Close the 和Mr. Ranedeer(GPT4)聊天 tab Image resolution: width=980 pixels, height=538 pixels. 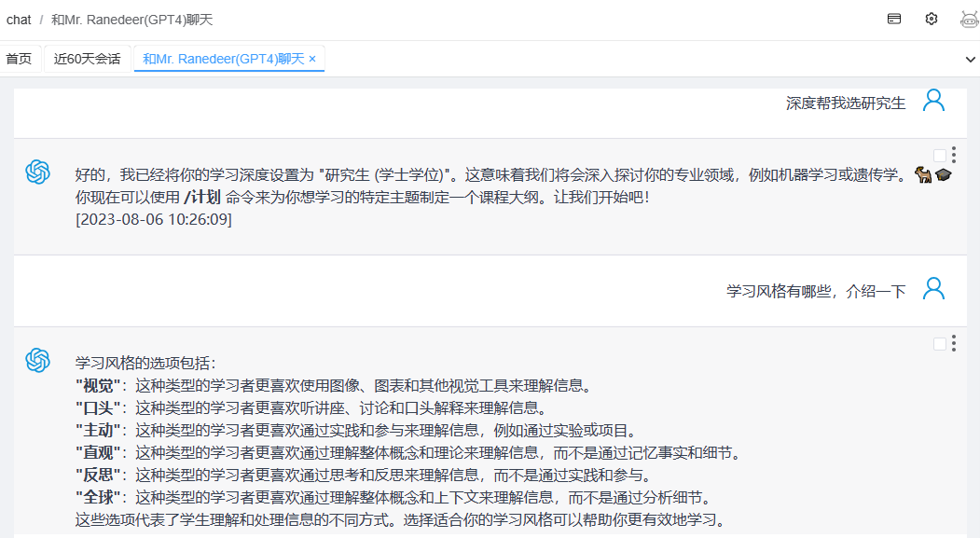click(312, 59)
